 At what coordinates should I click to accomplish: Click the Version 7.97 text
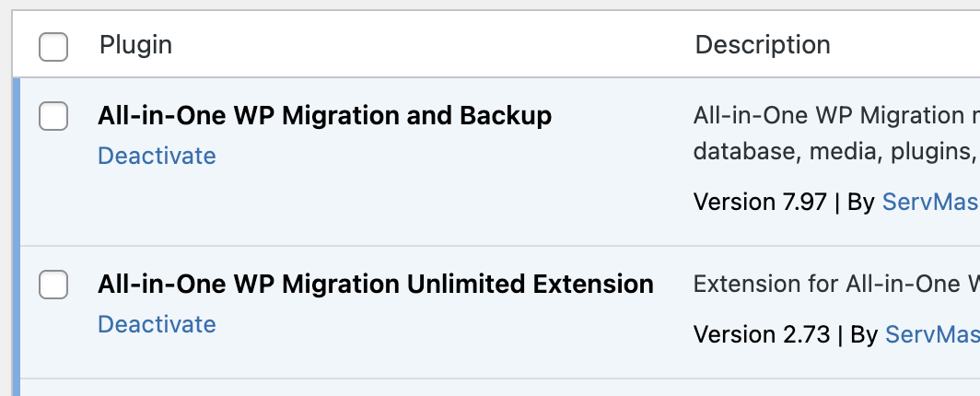[760, 202]
